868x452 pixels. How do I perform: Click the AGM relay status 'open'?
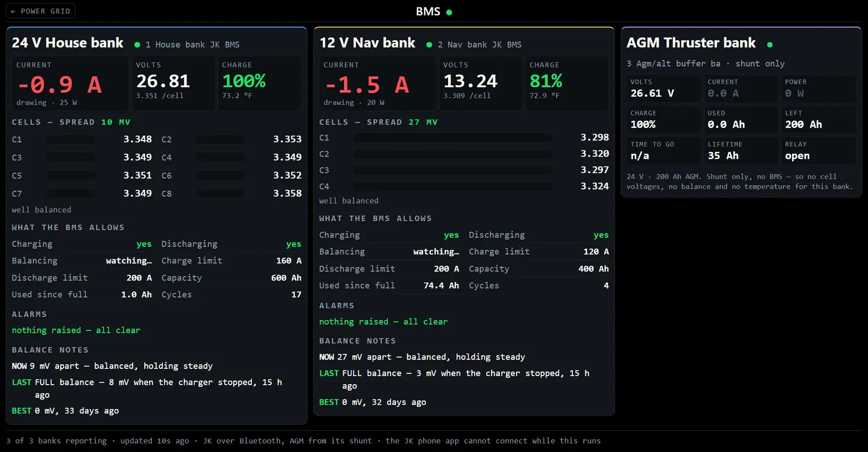tap(797, 156)
